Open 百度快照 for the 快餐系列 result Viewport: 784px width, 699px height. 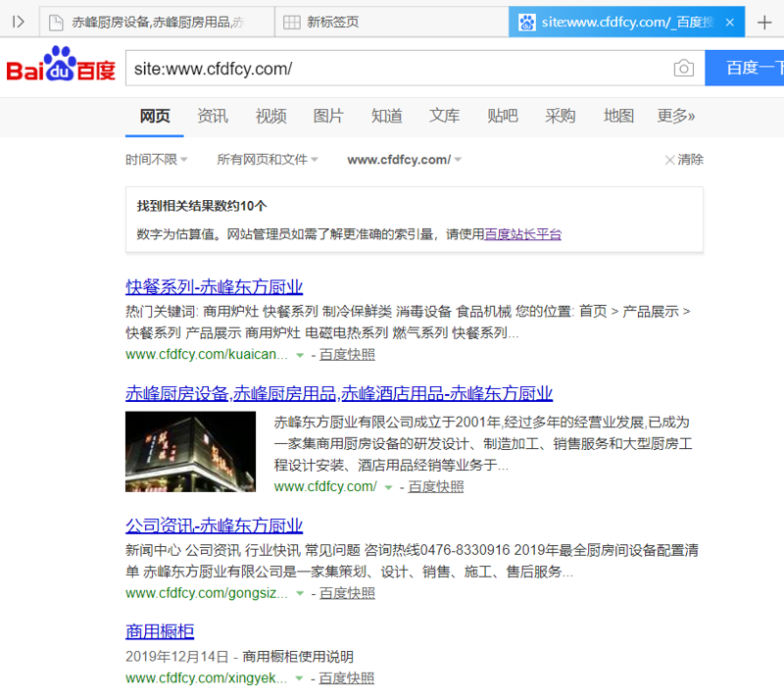click(x=347, y=354)
